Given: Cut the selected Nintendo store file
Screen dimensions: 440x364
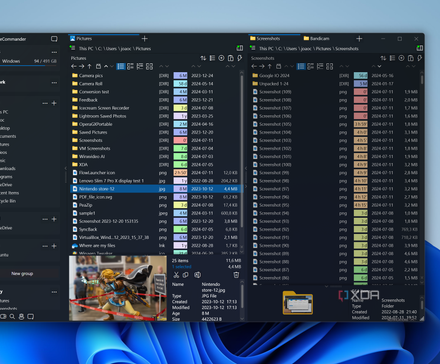Looking at the screenshot, I should click(176, 275).
